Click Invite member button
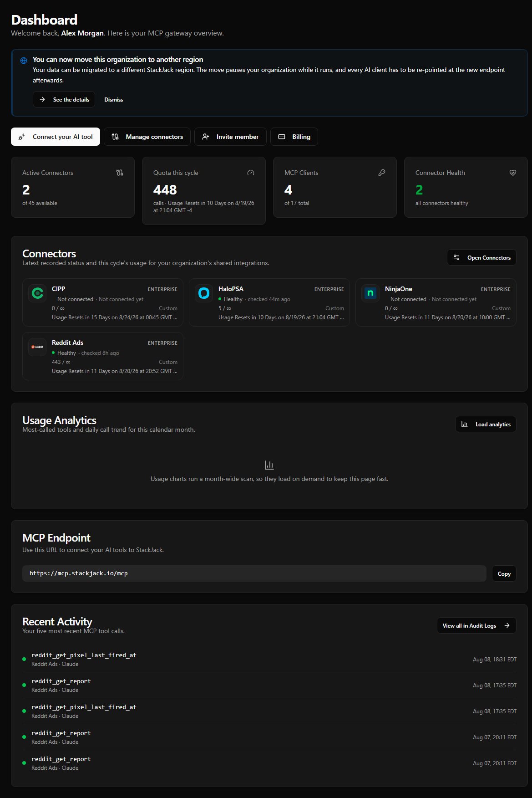 (230, 137)
